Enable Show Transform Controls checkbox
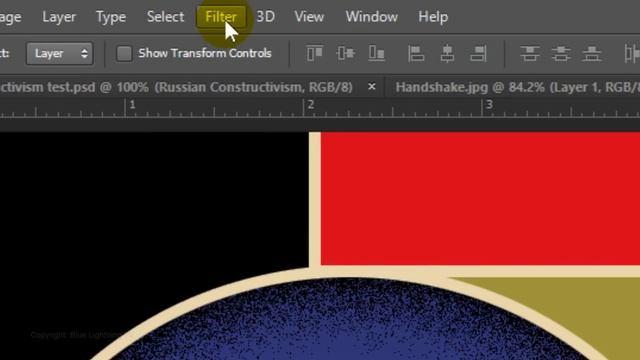The height and width of the screenshot is (360, 640). pos(124,53)
